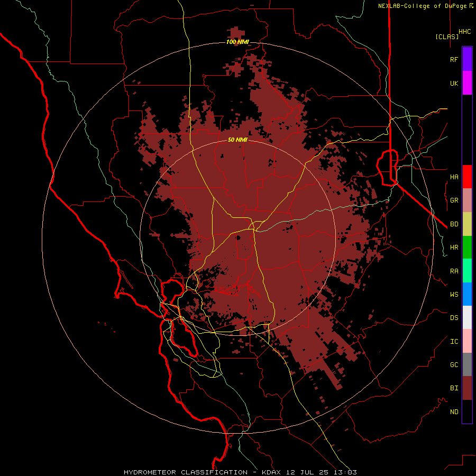476x476 pixels.
Task: Click the 'RA' legend label
Action: [x=454, y=271]
